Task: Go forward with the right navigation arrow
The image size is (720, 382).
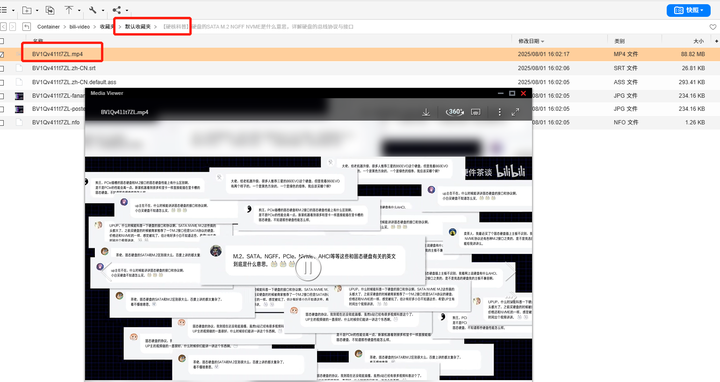Action: point(12,27)
